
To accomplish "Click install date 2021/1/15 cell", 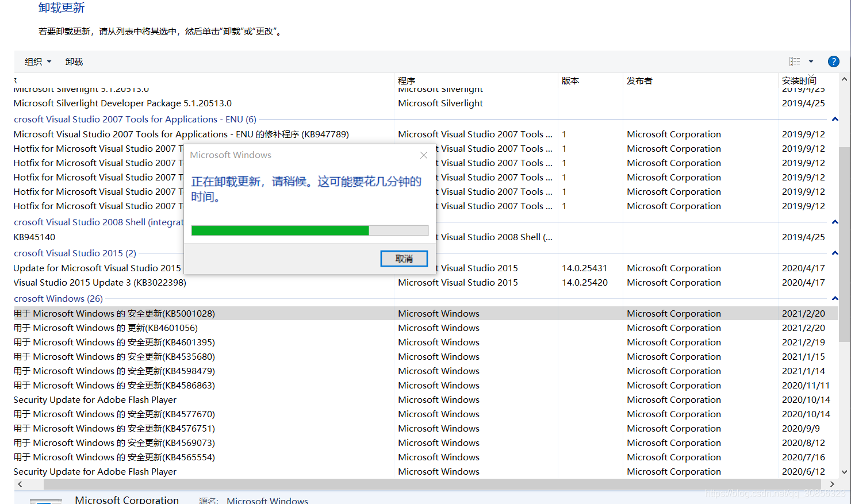I will [x=803, y=357].
